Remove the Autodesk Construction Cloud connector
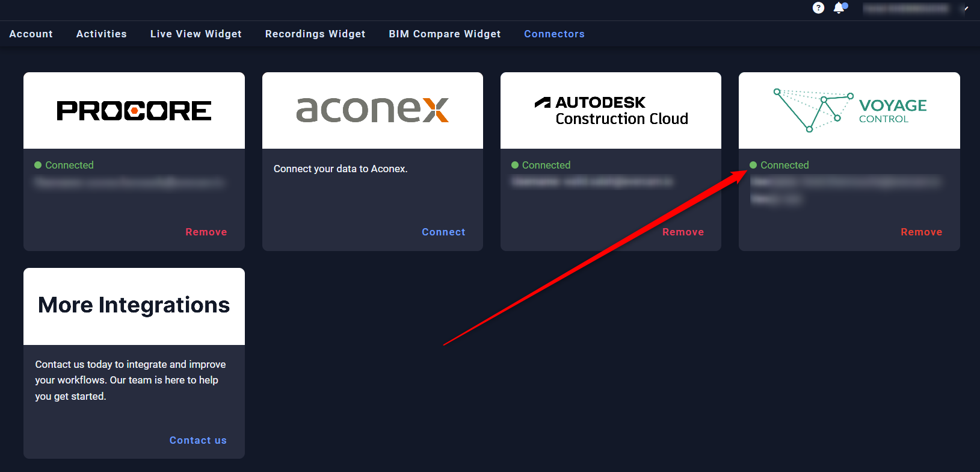The width and height of the screenshot is (980, 472). 683,232
